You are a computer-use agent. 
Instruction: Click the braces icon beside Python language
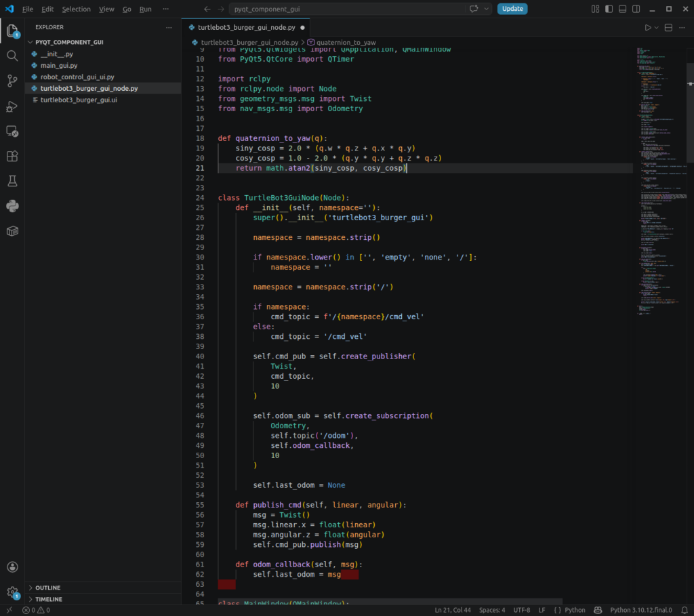click(557, 611)
